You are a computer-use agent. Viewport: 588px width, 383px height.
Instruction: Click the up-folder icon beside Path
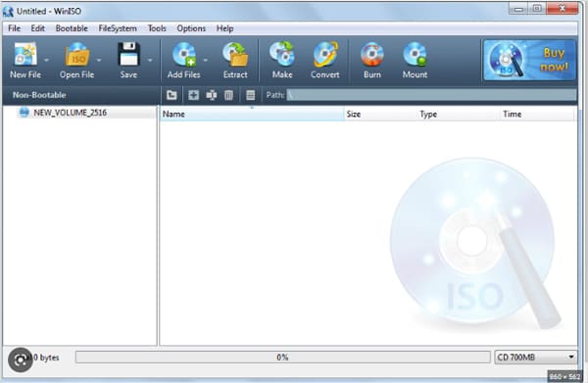click(171, 95)
